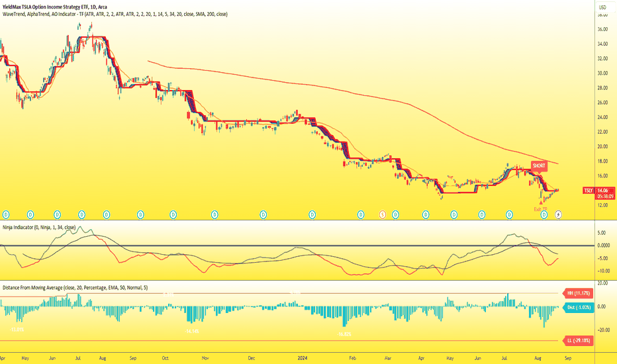The image size is (617, 364).
Task: Click the LL (-29.18%) label
Action: tap(578, 340)
